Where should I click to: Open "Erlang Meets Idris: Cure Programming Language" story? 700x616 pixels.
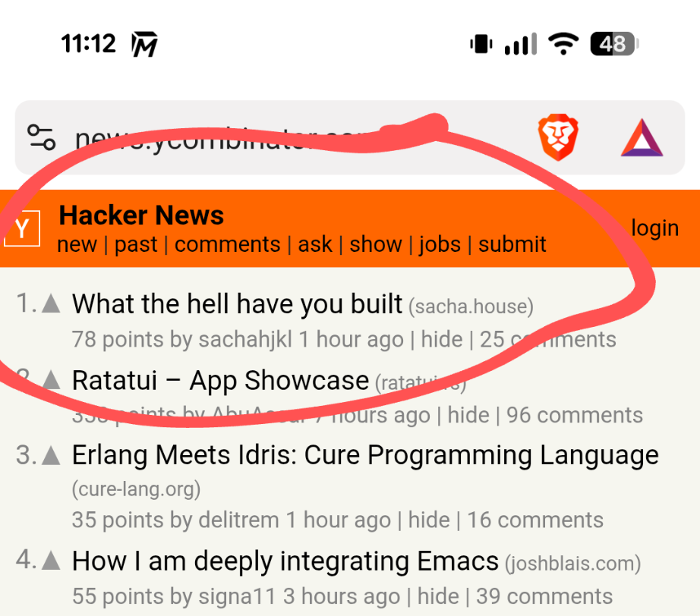[365, 455]
